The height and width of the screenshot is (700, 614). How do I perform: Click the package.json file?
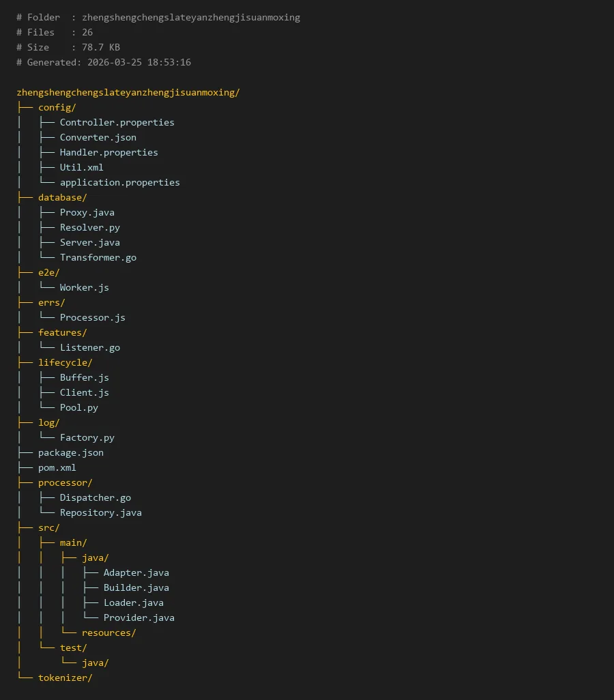(x=70, y=452)
